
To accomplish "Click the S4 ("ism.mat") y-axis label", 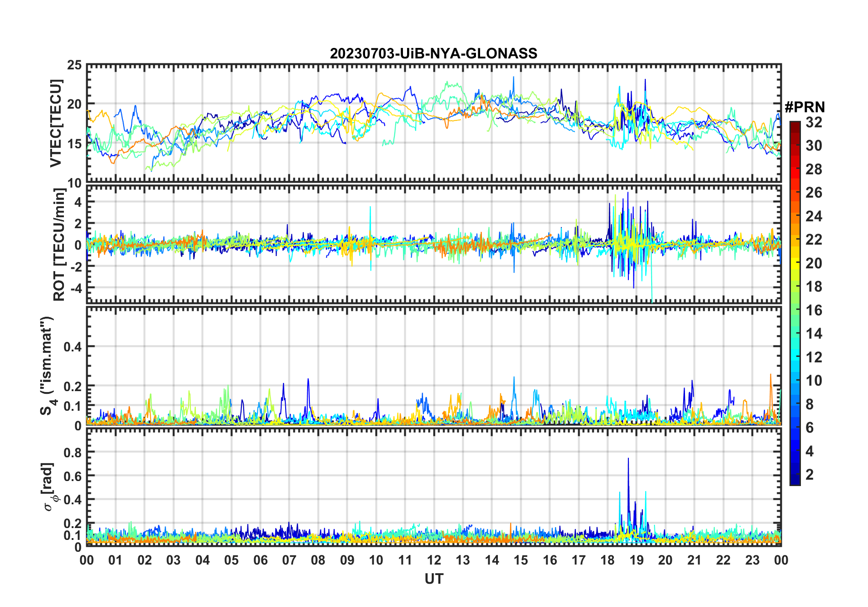I will click(47, 366).
